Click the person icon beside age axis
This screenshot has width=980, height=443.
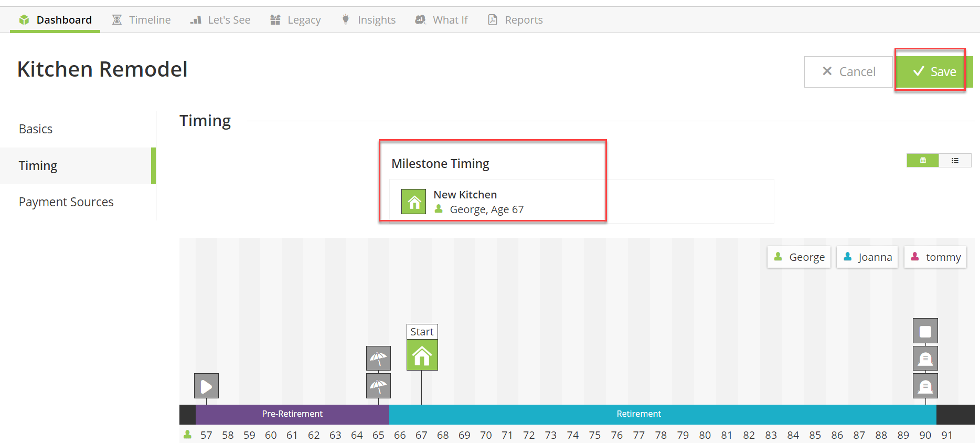pyautogui.click(x=187, y=435)
